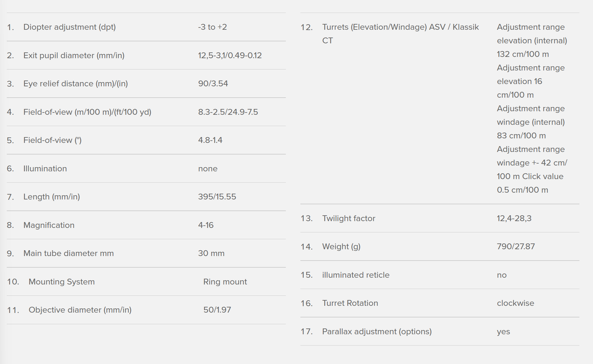Screen dimensions: 593x364
Task: Click the Eye relief distance label
Action: pos(75,84)
